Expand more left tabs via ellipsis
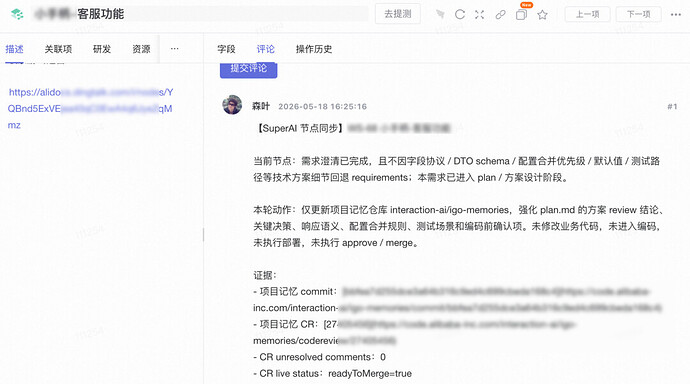The width and height of the screenshot is (690, 384). (175, 49)
